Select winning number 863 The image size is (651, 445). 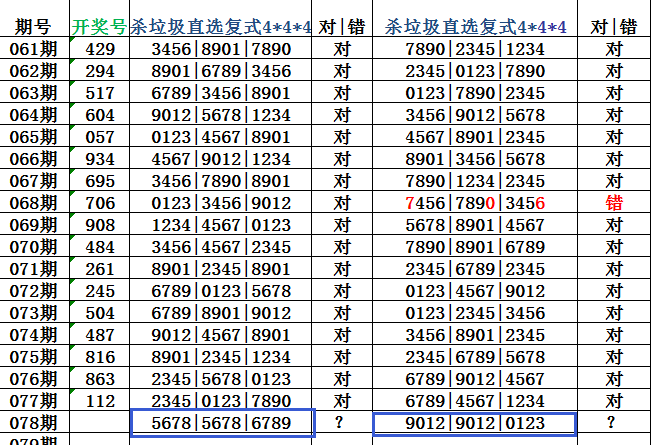100,378
